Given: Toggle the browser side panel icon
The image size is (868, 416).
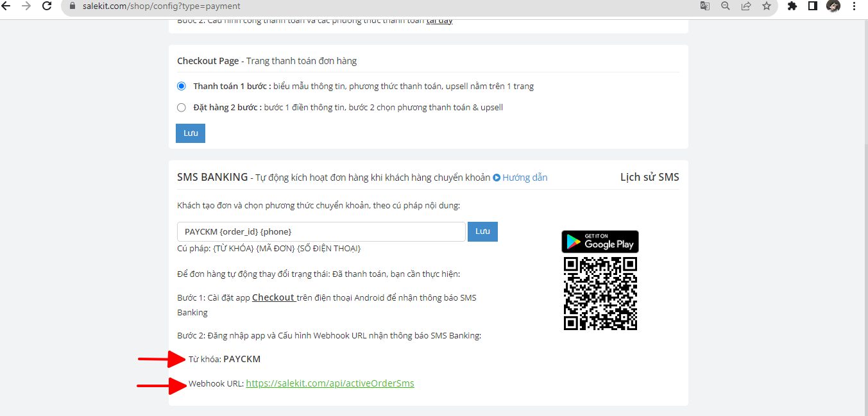Looking at the screenshot, I should pyautogui.click(x=813, y=6).
